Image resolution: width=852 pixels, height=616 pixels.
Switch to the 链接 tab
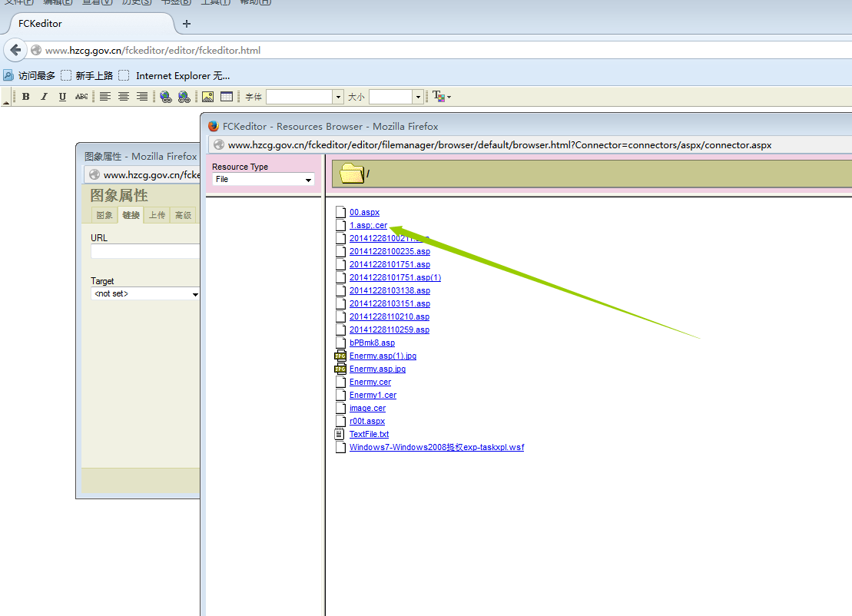point(131,215)
